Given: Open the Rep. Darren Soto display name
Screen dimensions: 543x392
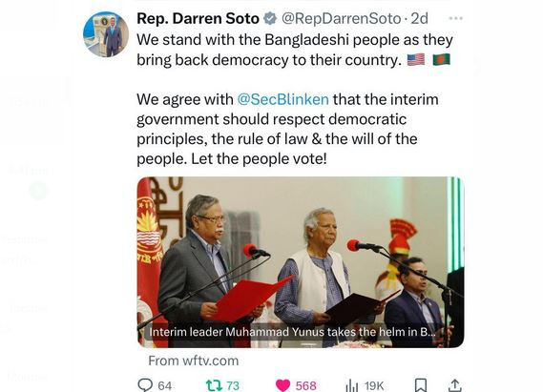Looking at the screenshot, I should [x=198, y=18].
